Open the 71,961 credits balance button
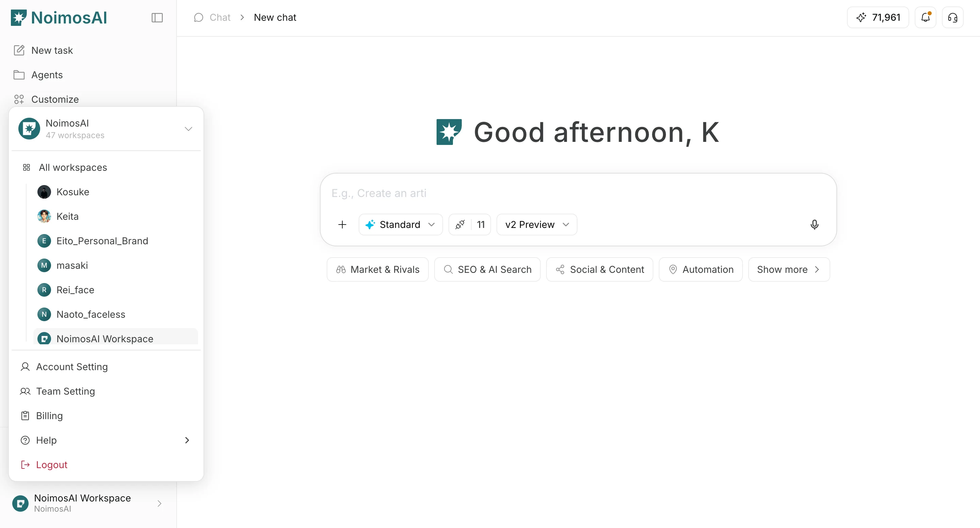Viewport: 980px width, 528px height. point(878,17)
